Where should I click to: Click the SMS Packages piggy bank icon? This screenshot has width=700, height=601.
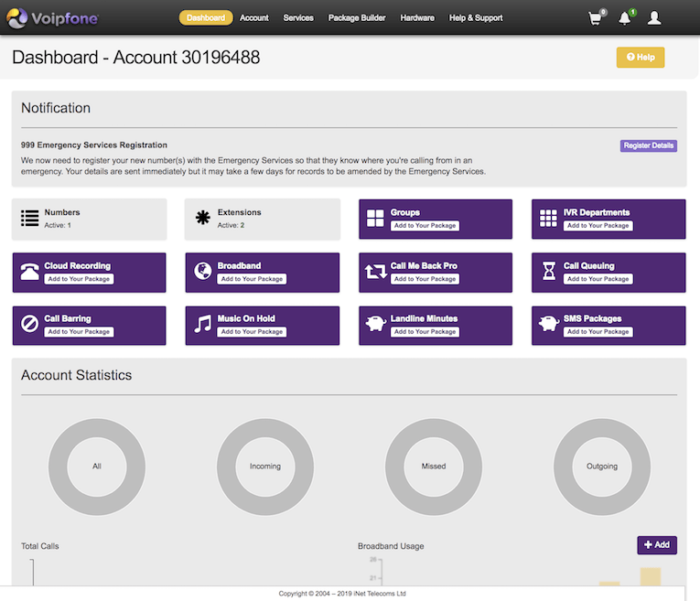click(x=549, y=324)
